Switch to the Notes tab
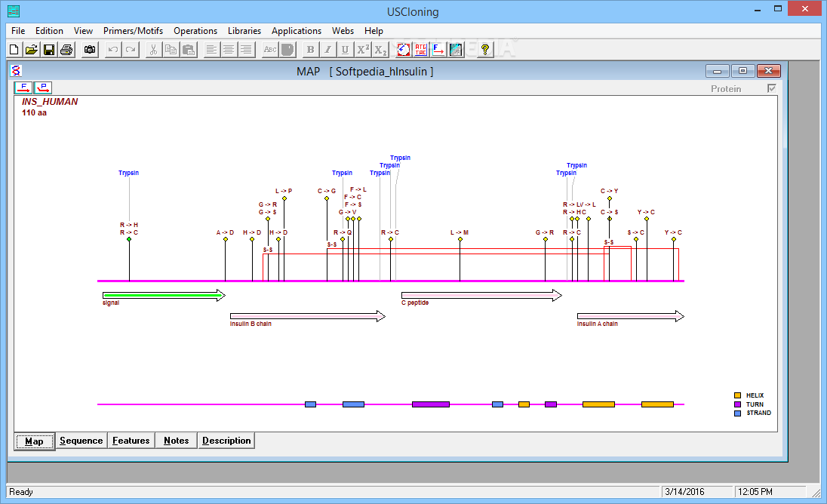Image resolution: width=827 pixels, height=504 pixels. pos(176,440)
